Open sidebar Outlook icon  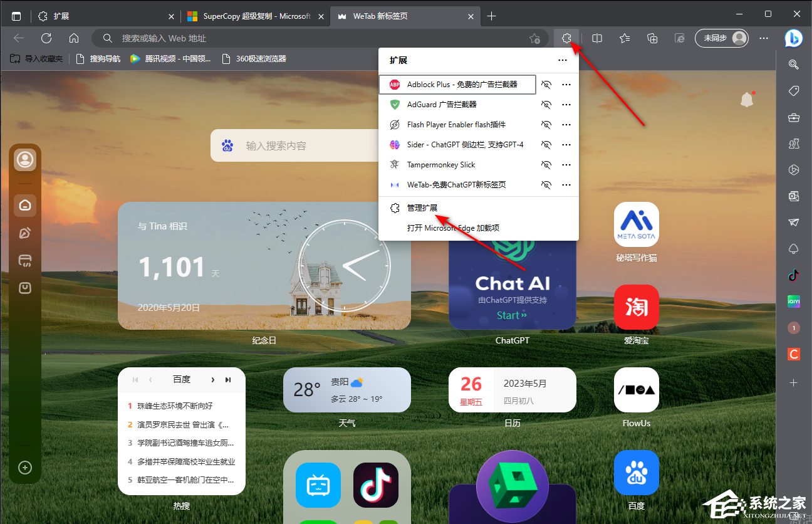tap(794, 196)
